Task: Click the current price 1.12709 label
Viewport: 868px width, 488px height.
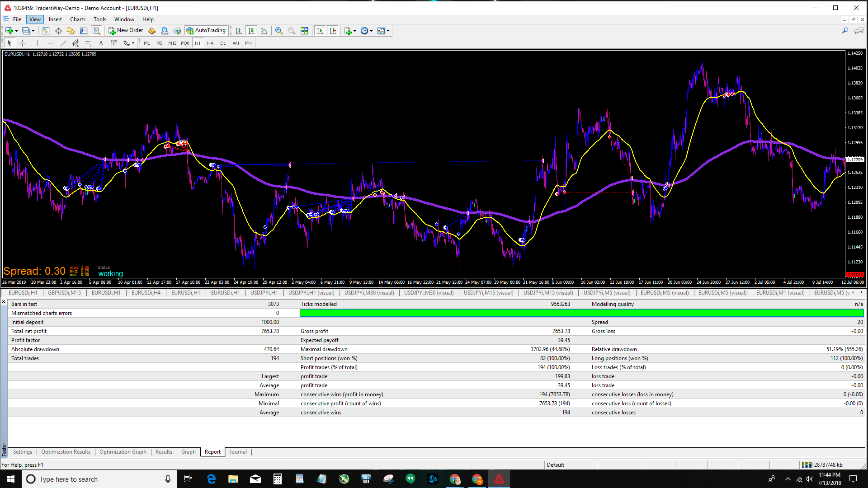Action: coord(855,160)
